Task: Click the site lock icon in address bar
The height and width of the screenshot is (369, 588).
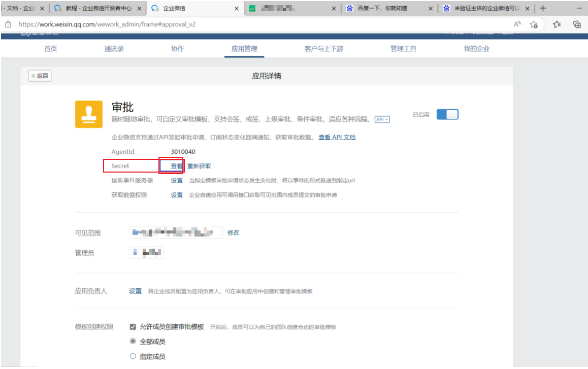Action: [8, 24]
